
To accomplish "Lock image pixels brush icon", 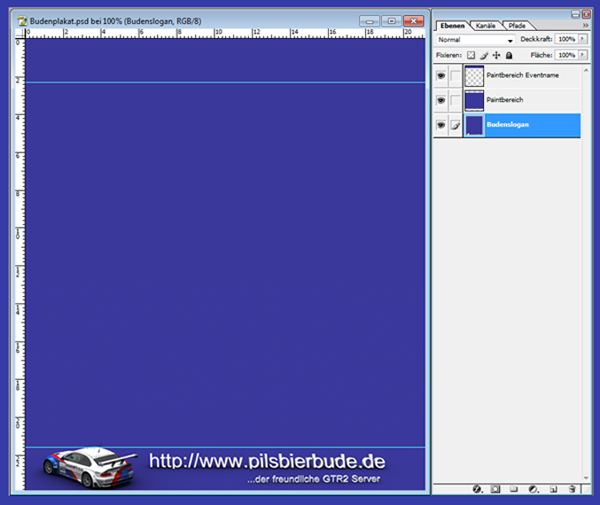I will pyautogui.click(x=484, y=55).
